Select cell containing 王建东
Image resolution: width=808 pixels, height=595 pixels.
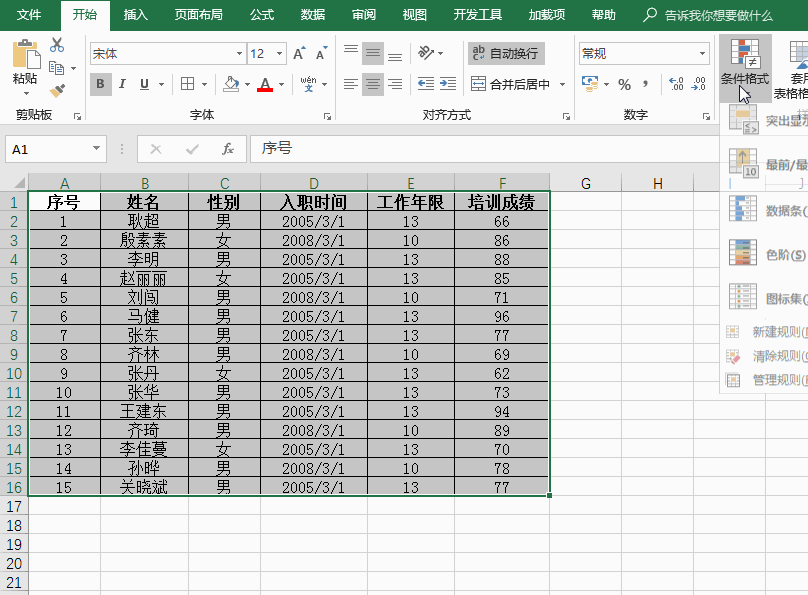click(x=144, y=411)
